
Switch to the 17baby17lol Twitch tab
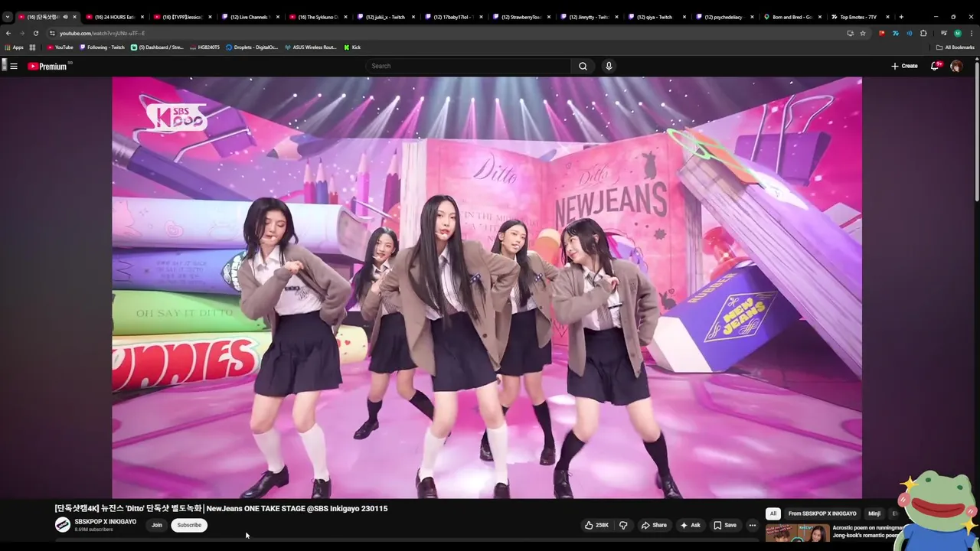452,17
